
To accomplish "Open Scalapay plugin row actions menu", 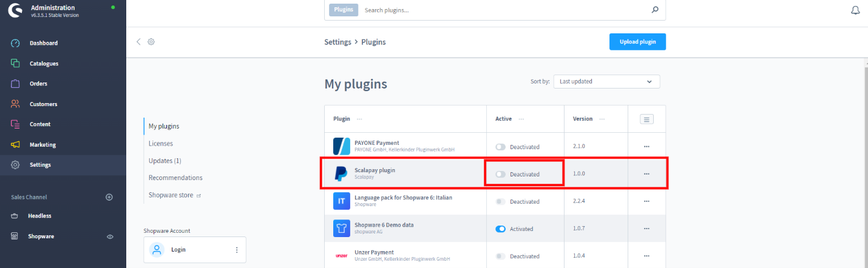I will tap(646, 174).
